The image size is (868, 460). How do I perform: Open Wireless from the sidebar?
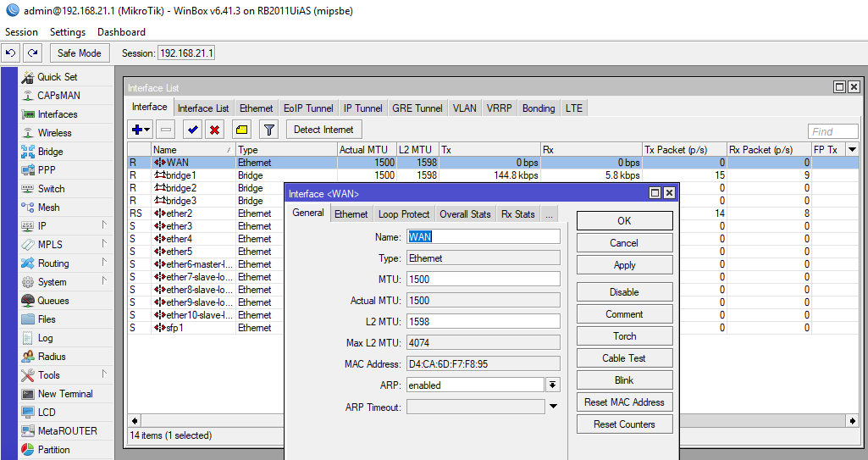pyautogui.click(x=54, y=133)
